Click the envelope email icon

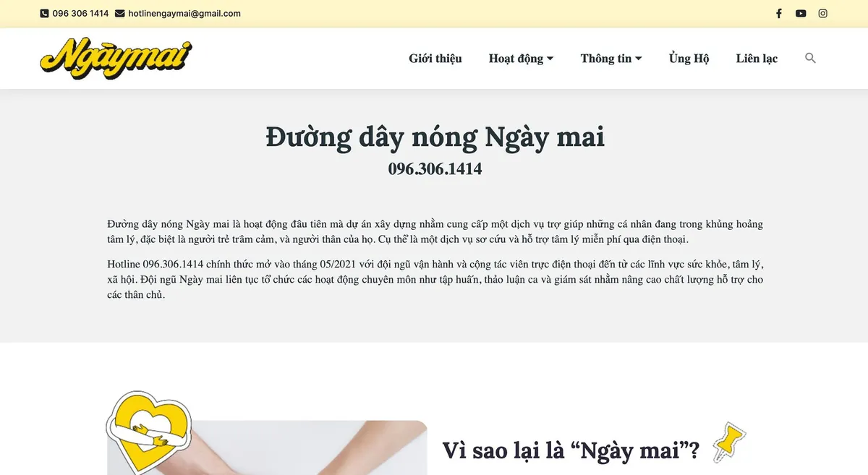coord(119,13)
